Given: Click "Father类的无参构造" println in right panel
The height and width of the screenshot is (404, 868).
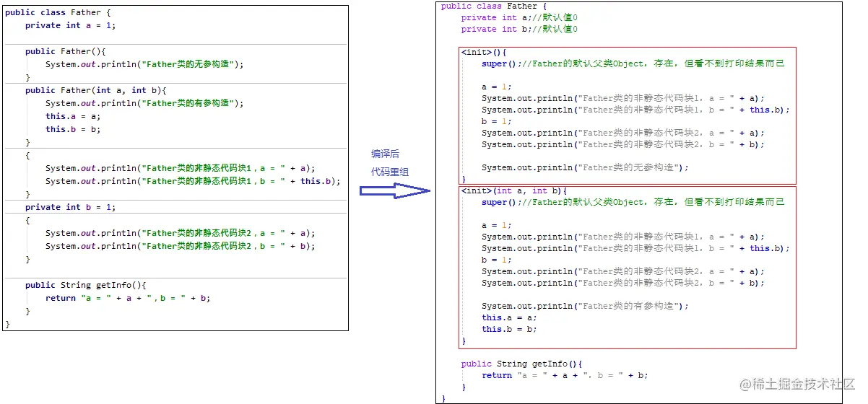Looking at the screenshot, I should click(585, 167).
